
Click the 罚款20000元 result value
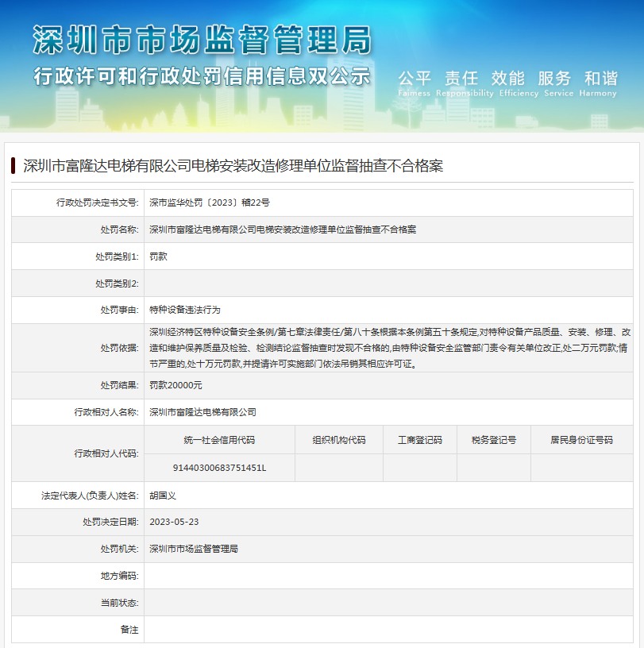pyautogui.click(x=175, y=384)
